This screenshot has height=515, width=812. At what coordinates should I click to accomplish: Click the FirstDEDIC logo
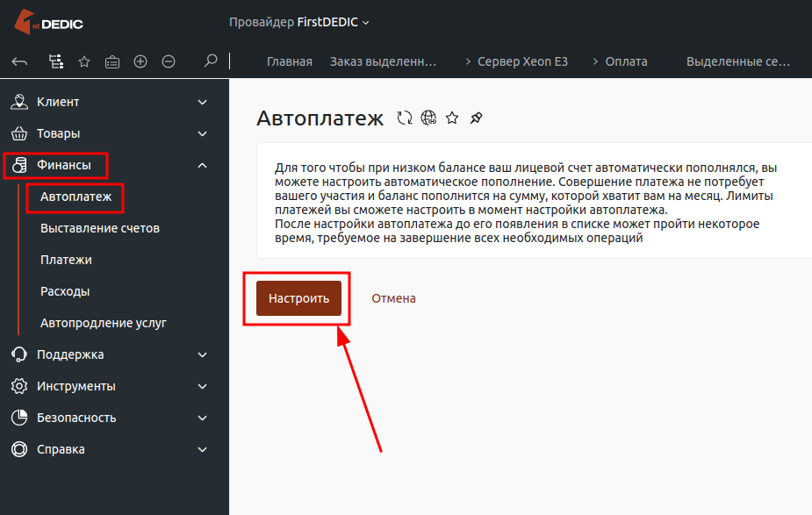(48, 22)
